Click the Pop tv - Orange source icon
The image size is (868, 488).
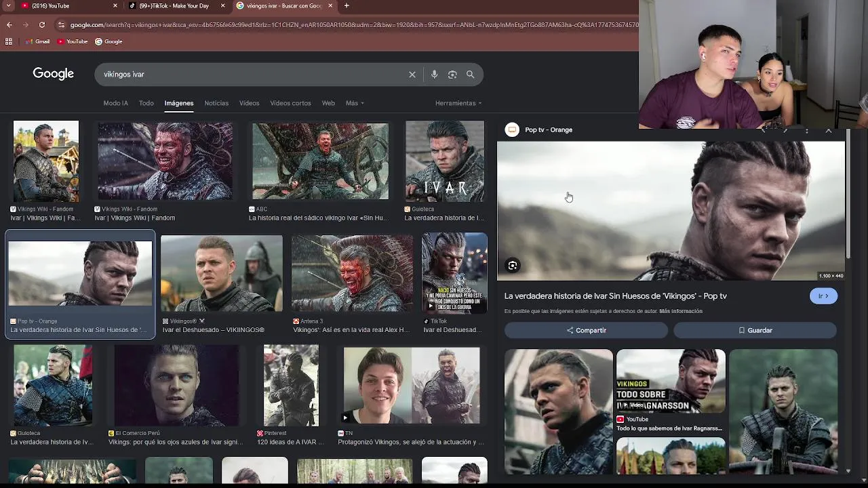pyautogui.click(x=513, y=129)
